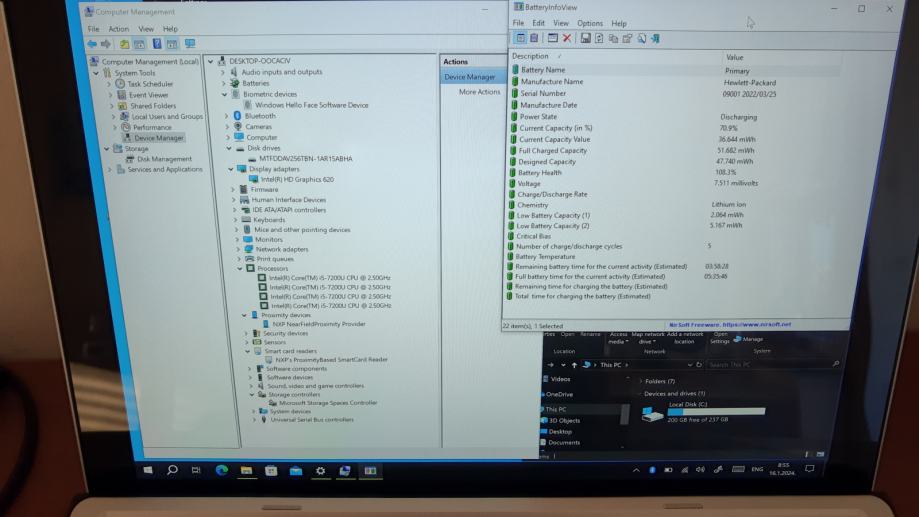Collapse Disk drives node

229,148
